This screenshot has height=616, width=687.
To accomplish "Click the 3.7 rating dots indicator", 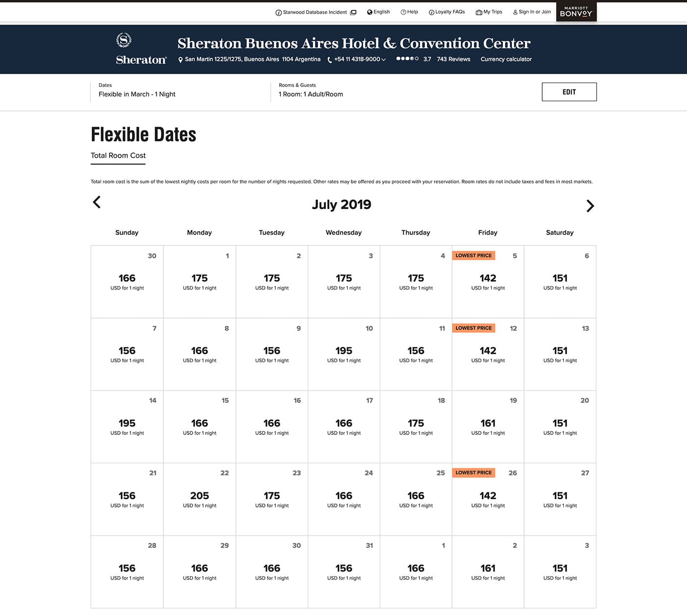I will coord(407,58).
